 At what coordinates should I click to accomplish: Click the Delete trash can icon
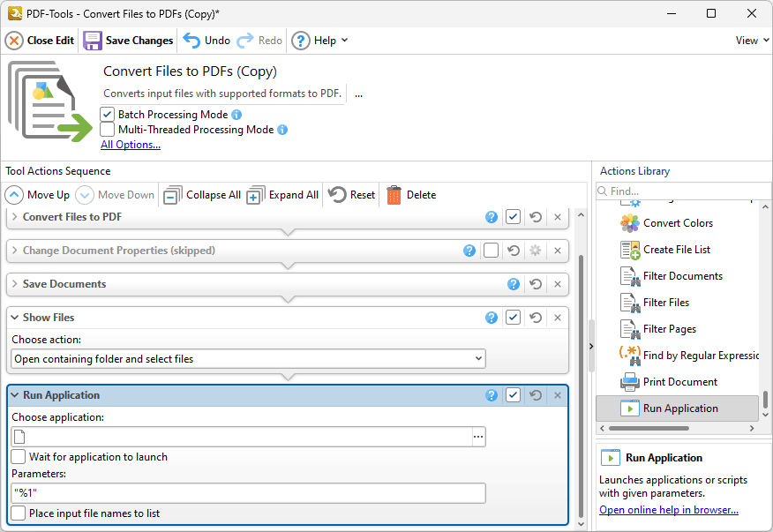pyautogui.click(x=394, y=195)
